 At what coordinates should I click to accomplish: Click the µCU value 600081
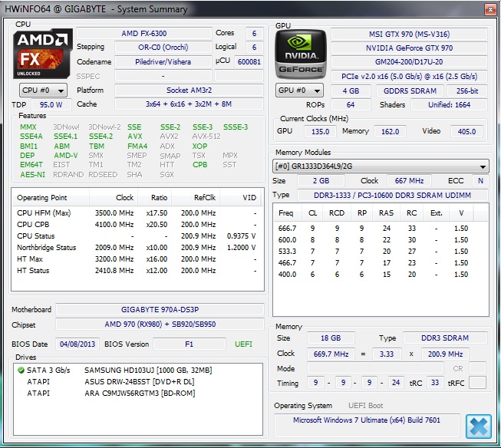click(249, 61)
